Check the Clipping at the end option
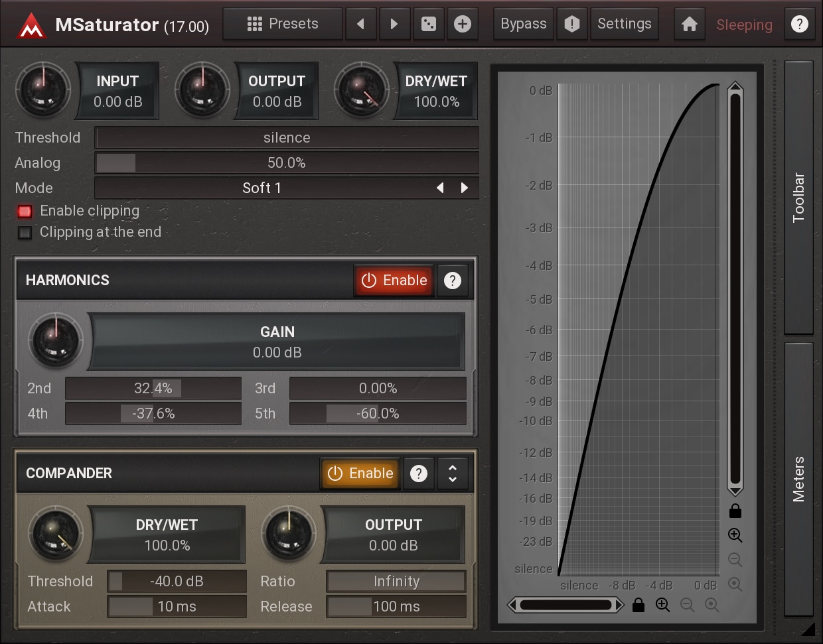Image resolution: width=823 pixels, height=644 pixels. tap(25, 233)
